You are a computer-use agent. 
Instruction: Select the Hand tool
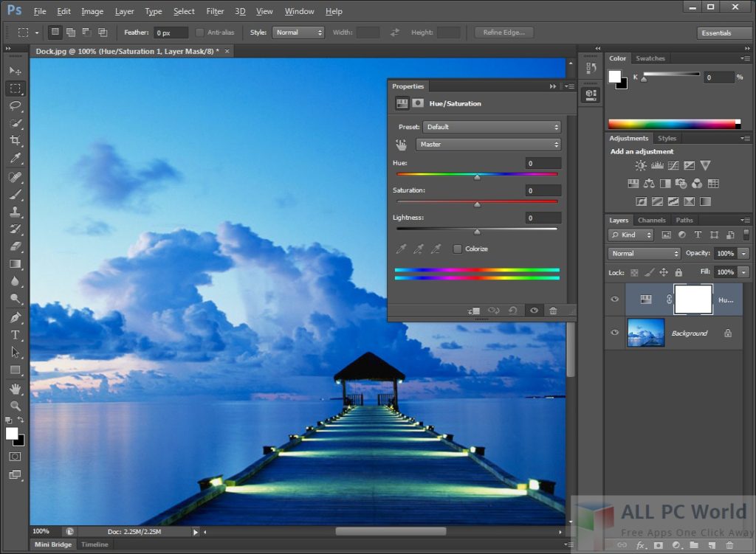[x=15, y=388]
